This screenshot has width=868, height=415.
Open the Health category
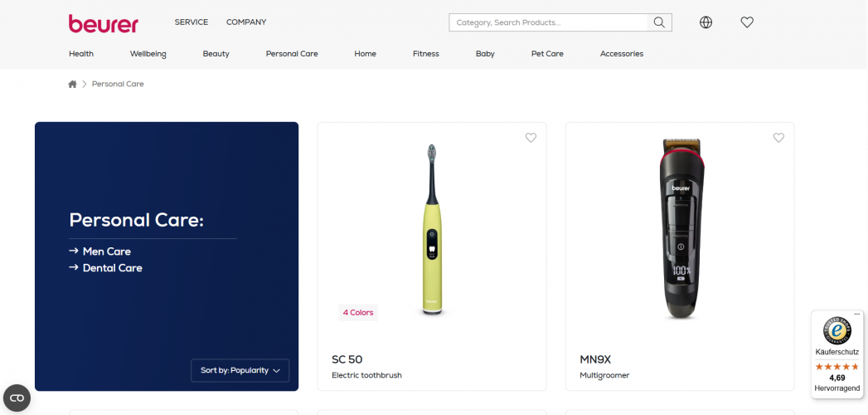point(81,54)
